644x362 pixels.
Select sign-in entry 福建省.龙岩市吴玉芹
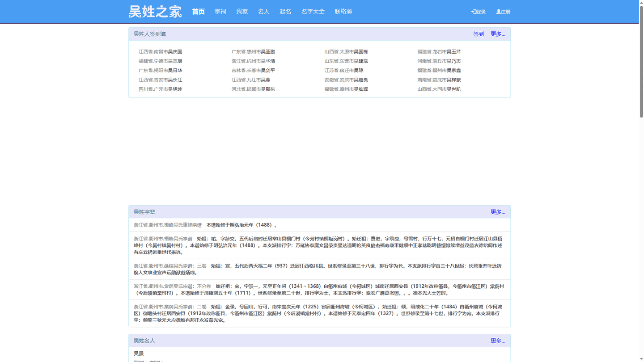439,52
